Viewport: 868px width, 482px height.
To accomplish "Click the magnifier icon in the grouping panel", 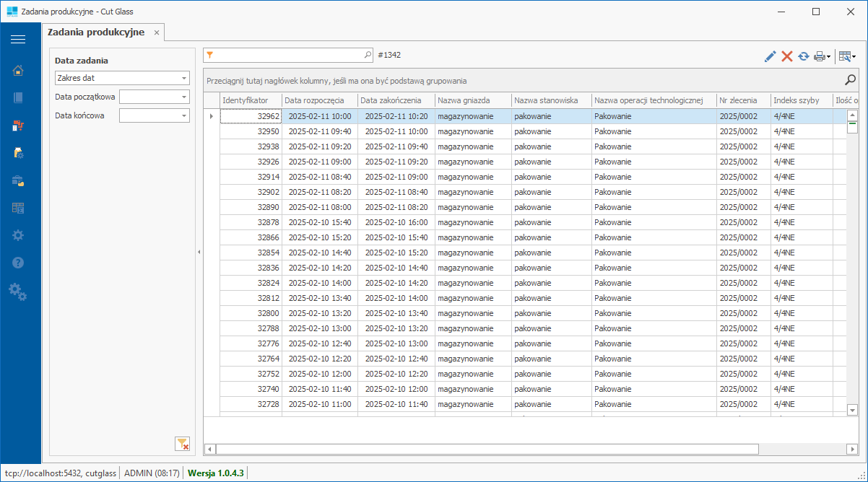I will (850, 80).
